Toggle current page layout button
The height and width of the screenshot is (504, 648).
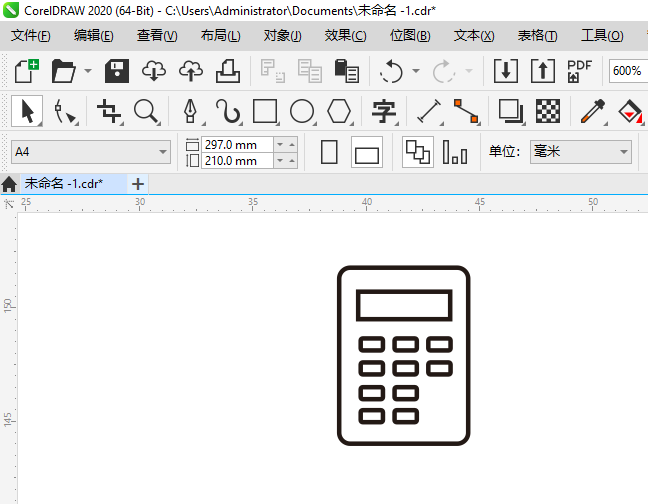coord(455,152)
